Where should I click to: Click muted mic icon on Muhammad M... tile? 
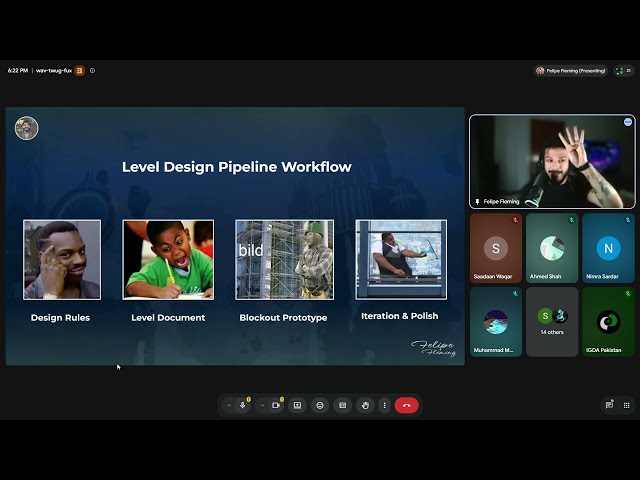(x=515, y=293)
